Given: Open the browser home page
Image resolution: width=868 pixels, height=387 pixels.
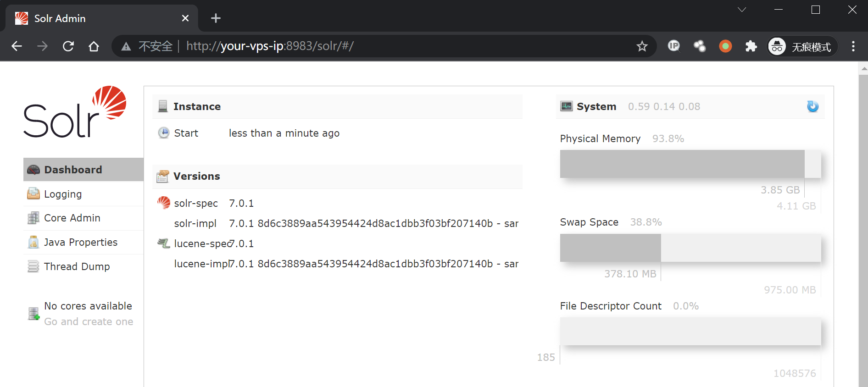Looking at the screenshot, I should point(94,46).
